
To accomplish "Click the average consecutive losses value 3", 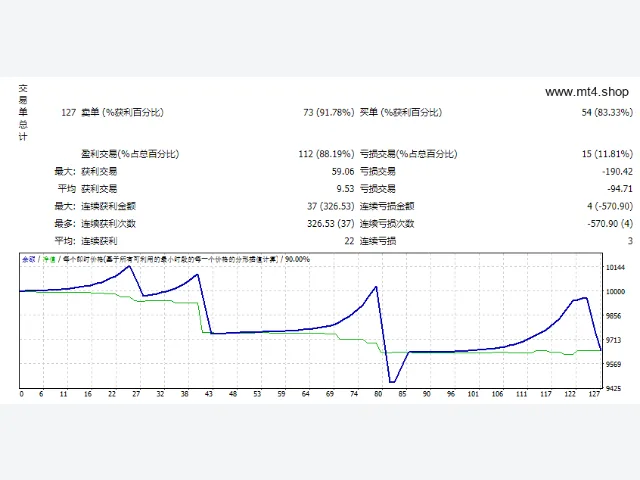I will [x=630, y=241].
